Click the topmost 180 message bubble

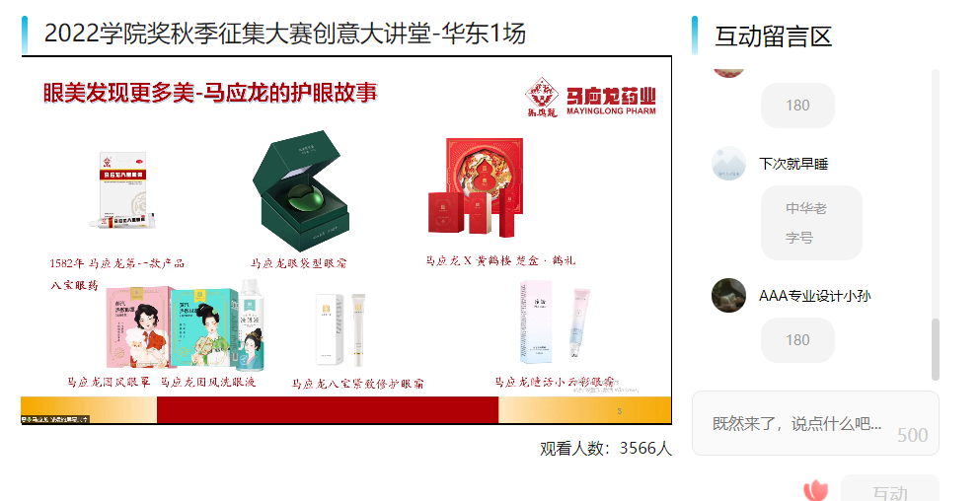pyautogui.click(x=797, y=105)
